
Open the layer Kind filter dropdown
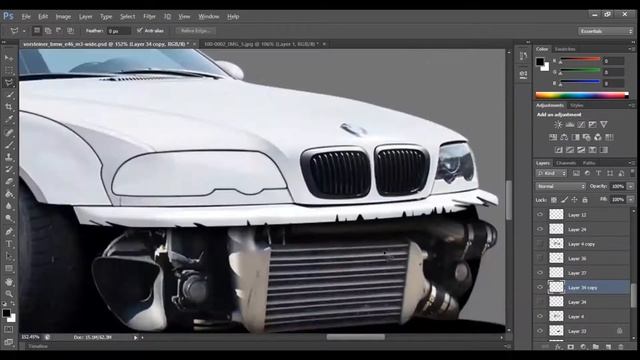click(552, 173)
